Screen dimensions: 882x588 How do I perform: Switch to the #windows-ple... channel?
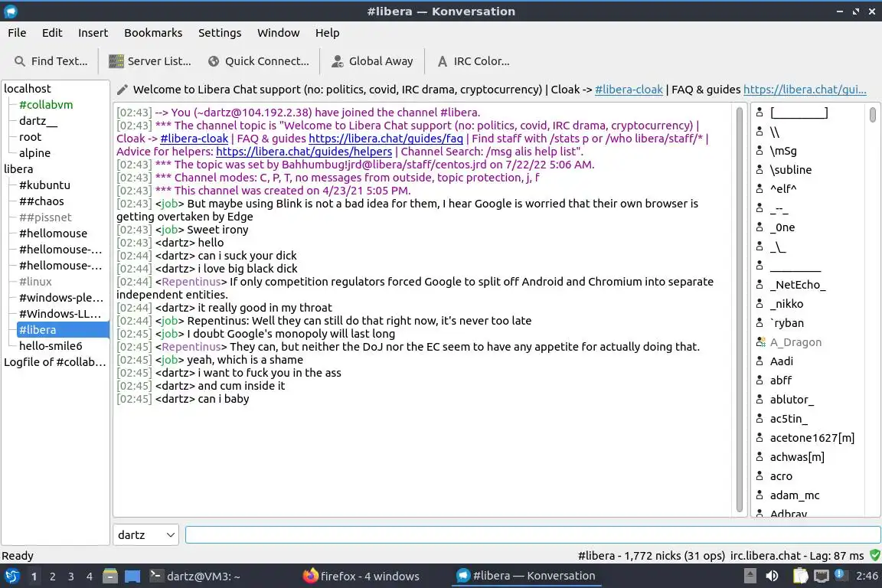60,298
